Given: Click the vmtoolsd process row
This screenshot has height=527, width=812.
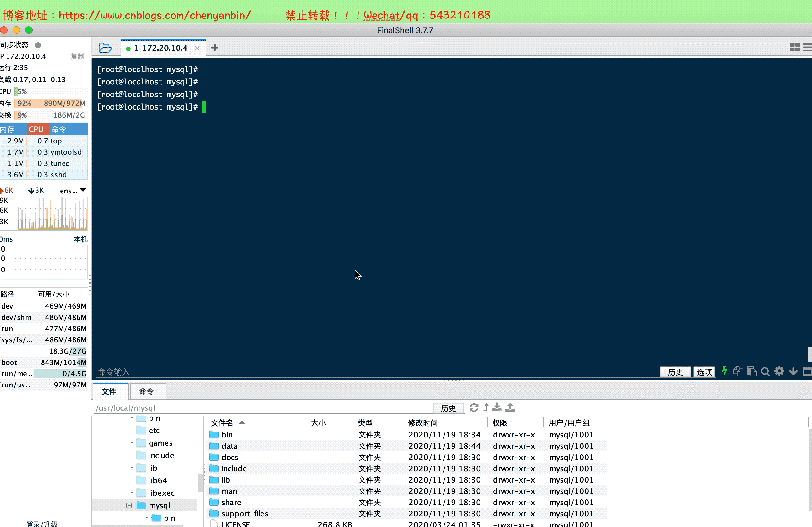Looking at the screenshot, I should tap(44, 152).
